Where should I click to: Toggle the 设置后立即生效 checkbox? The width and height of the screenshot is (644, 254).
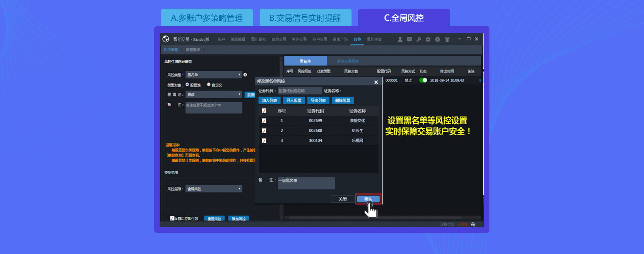[172, 218]
